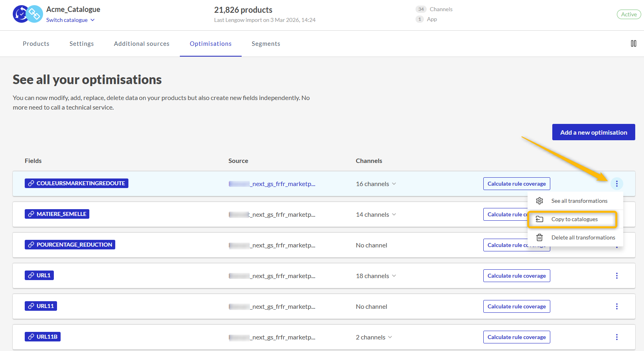Screen dimensions: 644x351
Task: Calculate rule coverage for URL11
Action: point(516,306)
